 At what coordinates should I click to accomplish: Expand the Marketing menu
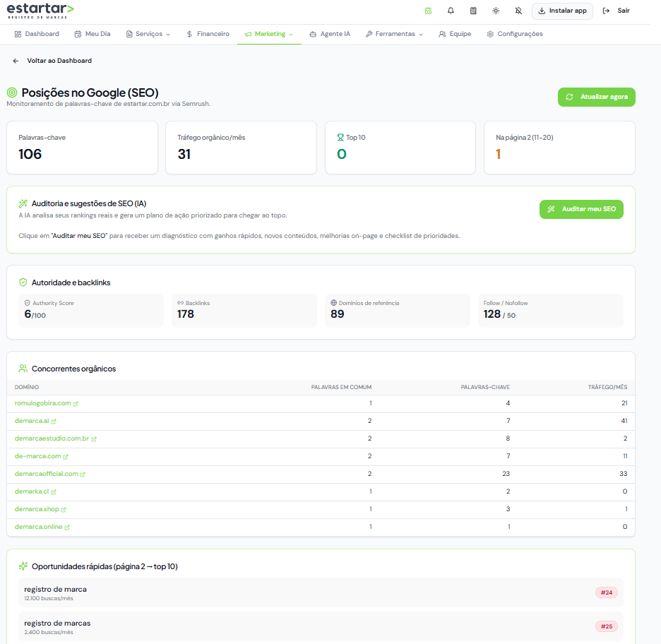269,34
